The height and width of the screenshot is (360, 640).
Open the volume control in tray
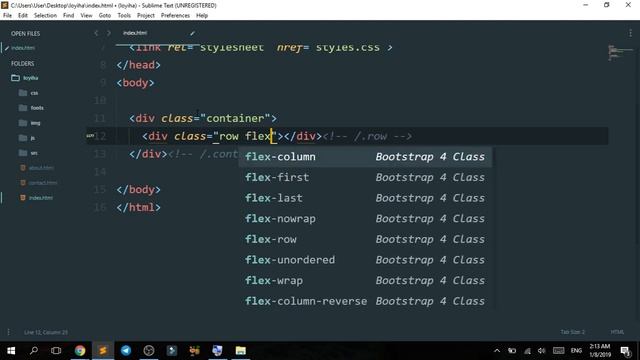(542, 351)
